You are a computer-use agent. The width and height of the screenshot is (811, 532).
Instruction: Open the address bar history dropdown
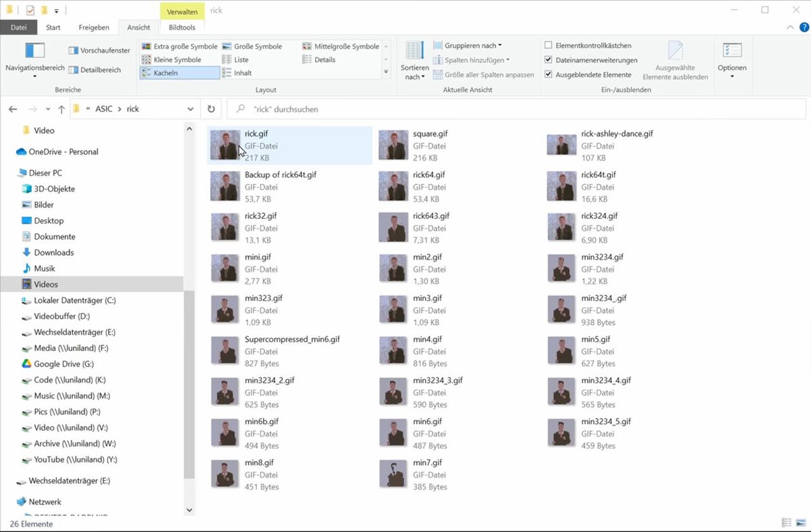point(191,109)
